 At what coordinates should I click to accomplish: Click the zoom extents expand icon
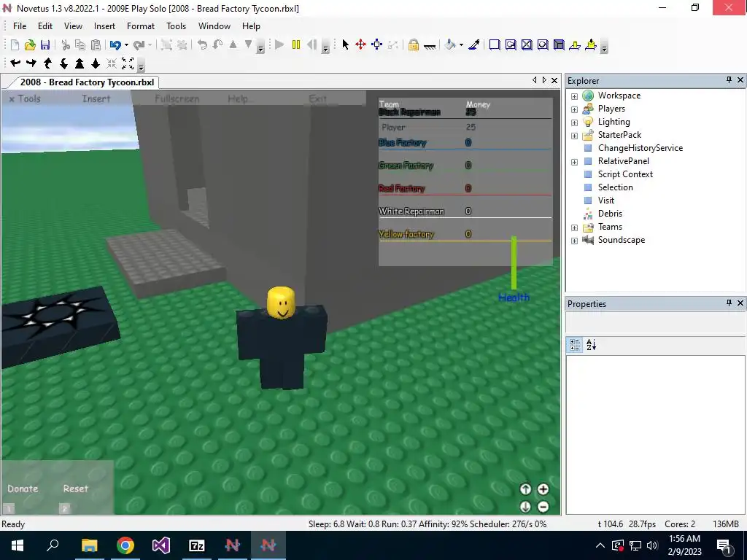(128, 63)
